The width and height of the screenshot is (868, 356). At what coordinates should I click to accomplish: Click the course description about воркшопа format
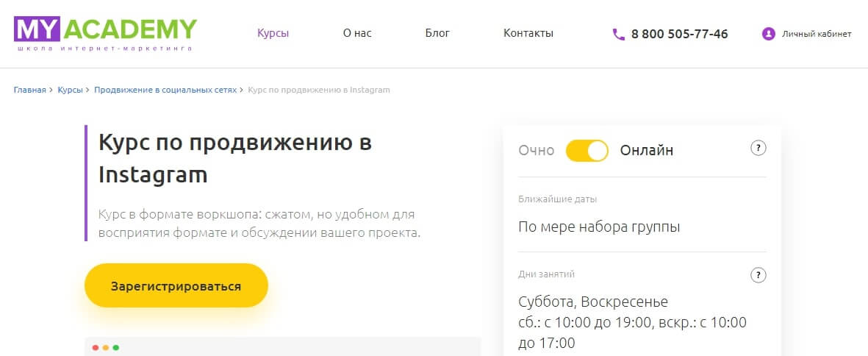(x=259, y=224)
